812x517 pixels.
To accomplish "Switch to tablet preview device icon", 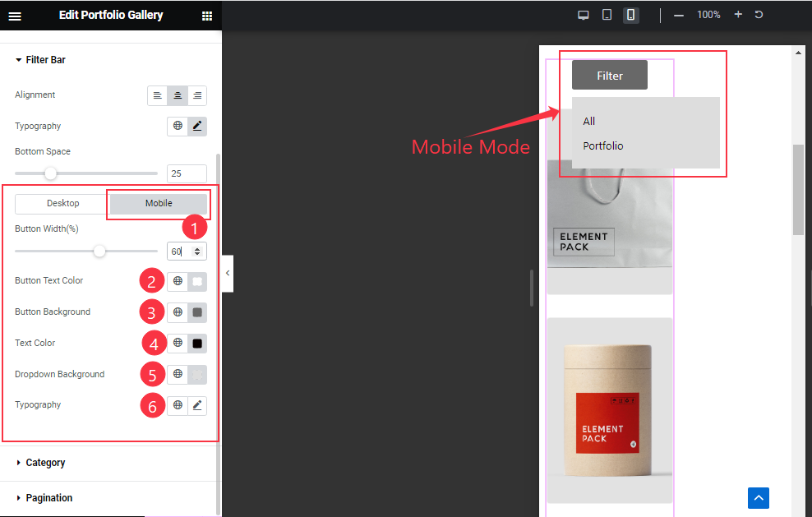I will 607,15.
